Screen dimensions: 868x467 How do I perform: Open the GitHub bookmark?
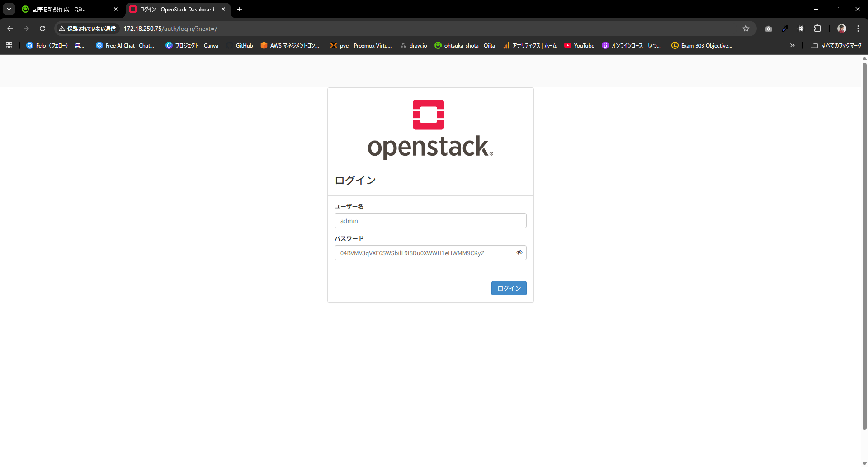click(x=240, y=45)
